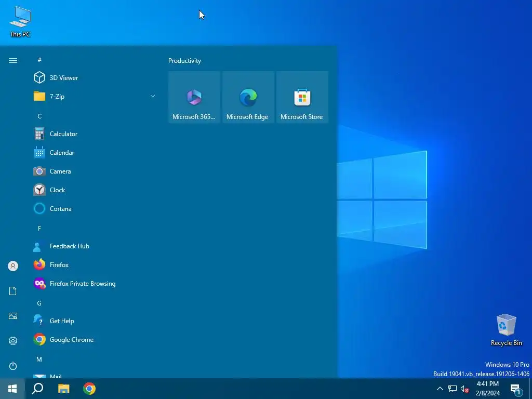Open the Action Center notifications icon
Image resolution: width=532 pixels, height=399 pixels.
[x=516, y=389]
